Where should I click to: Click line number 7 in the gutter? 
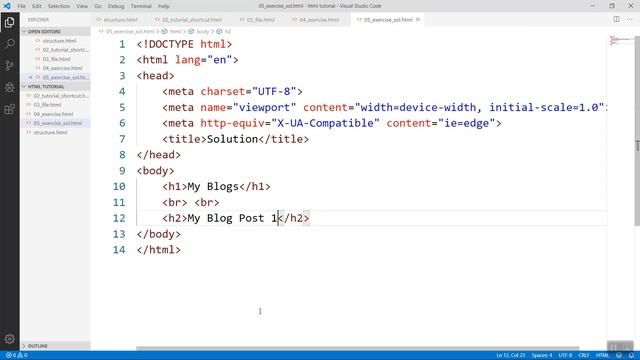click(122, 139)
